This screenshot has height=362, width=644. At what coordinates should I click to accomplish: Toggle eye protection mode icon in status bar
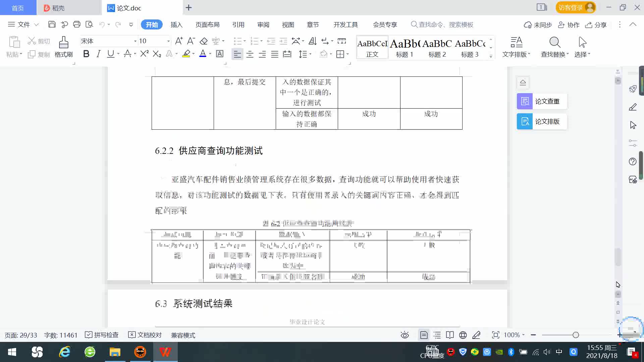(405, 335)
